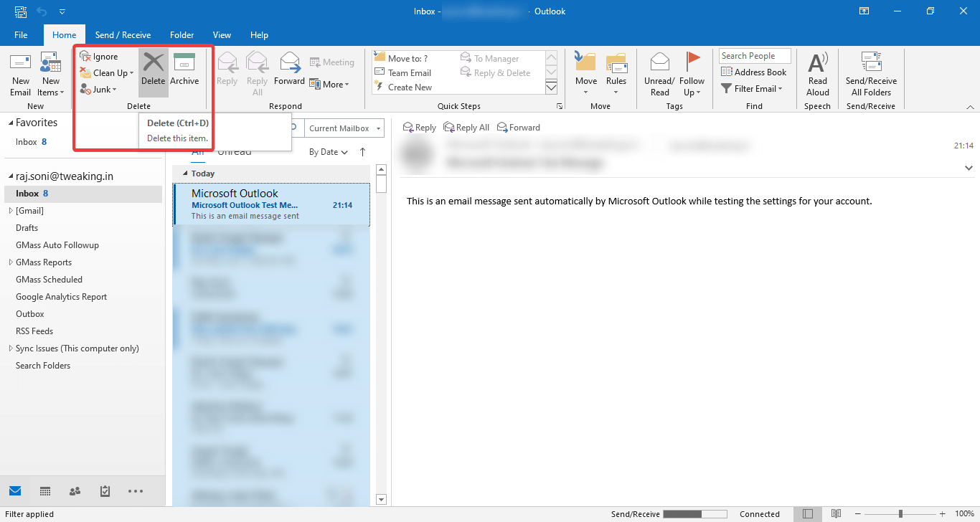This screenshot has height=522, width=980.
Task: Switch to Reading view in the status bar
Action: pyautogui.click(x=835, y=513)
